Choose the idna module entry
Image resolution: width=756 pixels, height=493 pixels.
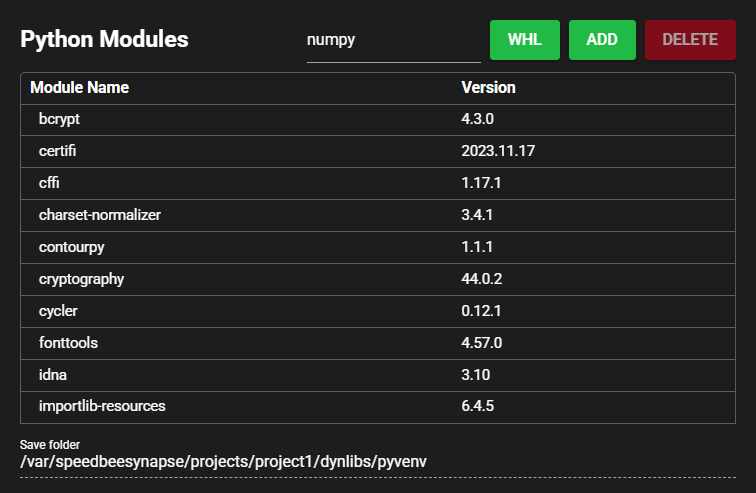pyautogui.click(x=52, y=375)
